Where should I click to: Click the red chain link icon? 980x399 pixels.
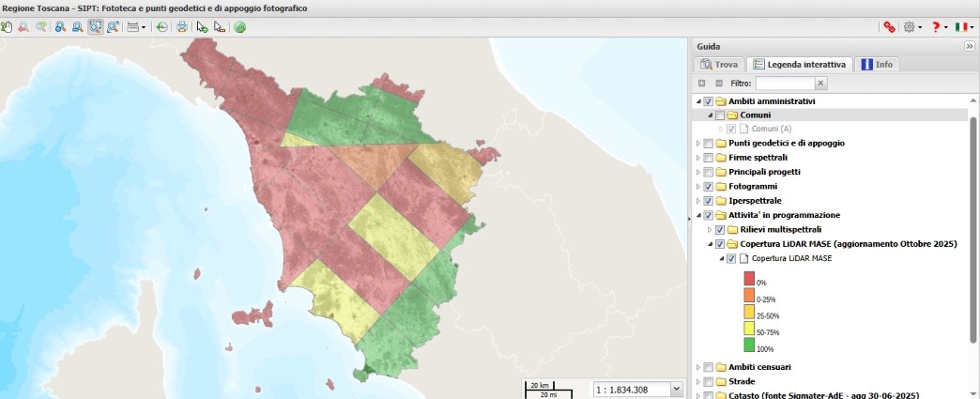click(x=888, y=27)
